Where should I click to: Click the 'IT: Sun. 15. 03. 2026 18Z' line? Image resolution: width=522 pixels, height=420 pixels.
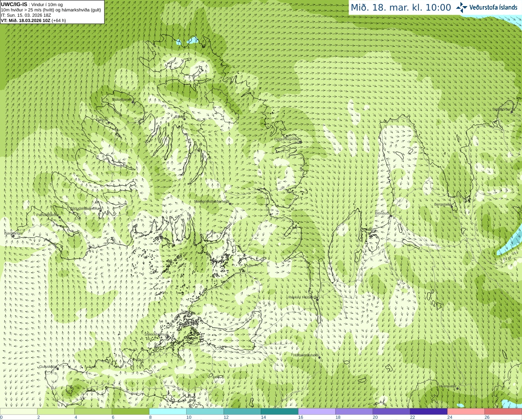26,15
